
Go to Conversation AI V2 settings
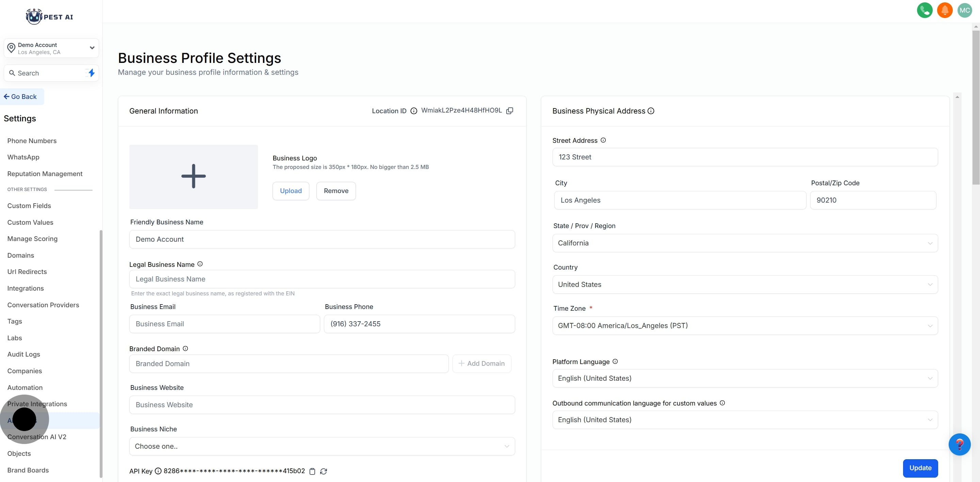37,437
